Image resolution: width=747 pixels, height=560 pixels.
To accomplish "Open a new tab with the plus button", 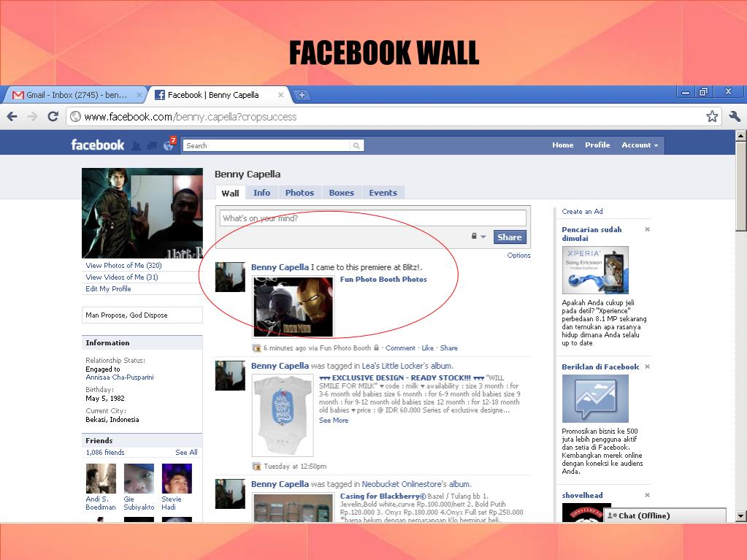I will (302, 95).
